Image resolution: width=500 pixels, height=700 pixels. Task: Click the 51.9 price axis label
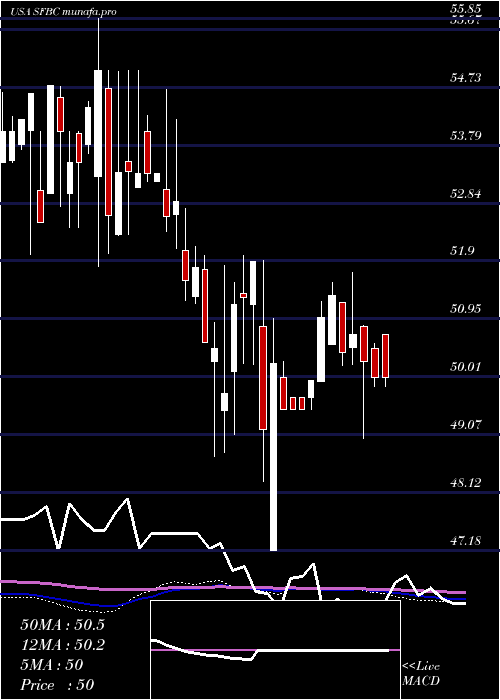(x=462, y=251)
